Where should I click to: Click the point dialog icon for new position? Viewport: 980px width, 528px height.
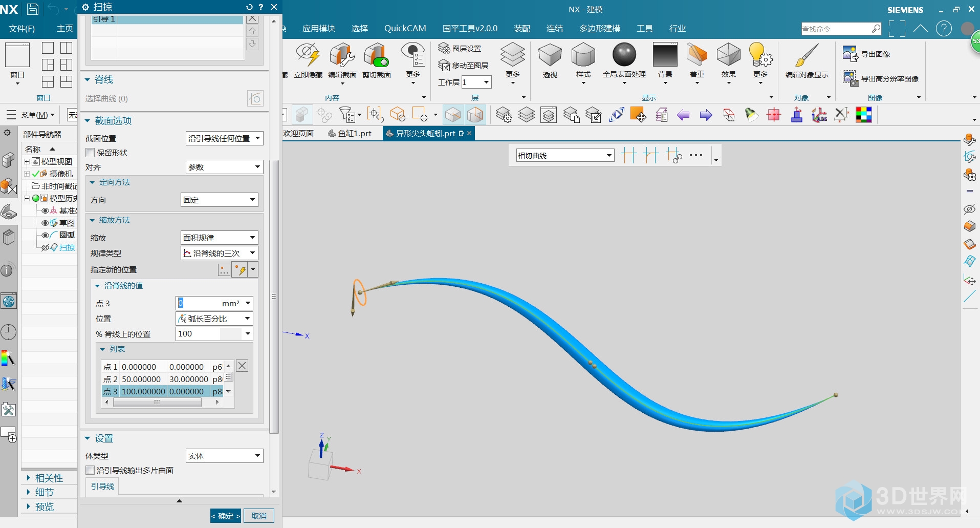[224, 270]
